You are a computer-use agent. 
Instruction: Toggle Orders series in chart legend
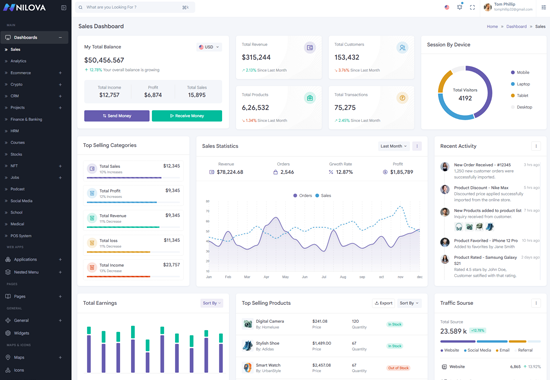(x=303, y=195)
